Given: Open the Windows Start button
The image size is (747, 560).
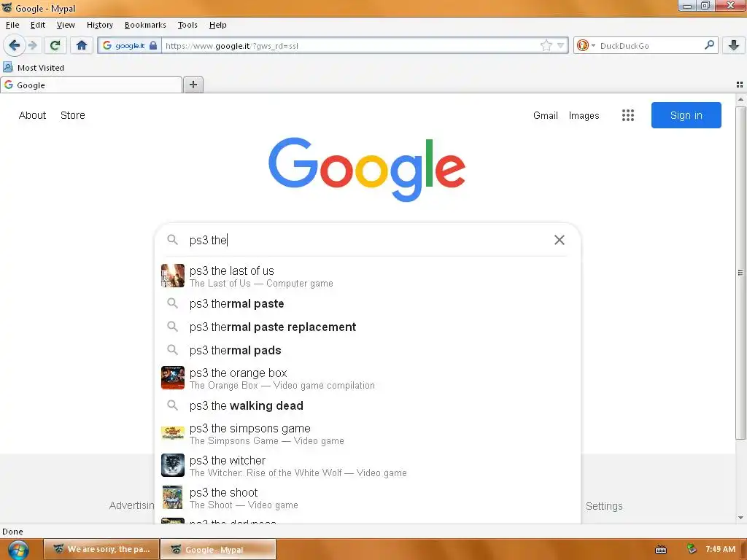Looking at the screenshot, I should tap(18, 550).
